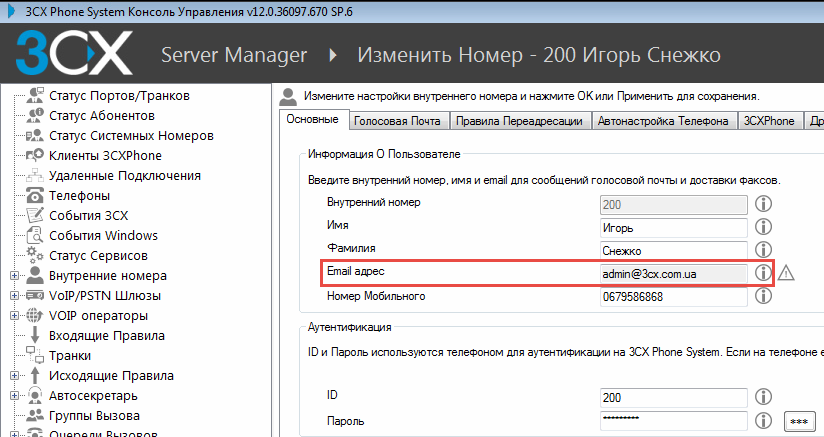Viewport: 824px width, 437px height.
Task: Select Удаленные Подключения in tree
Action: [125, 175]
